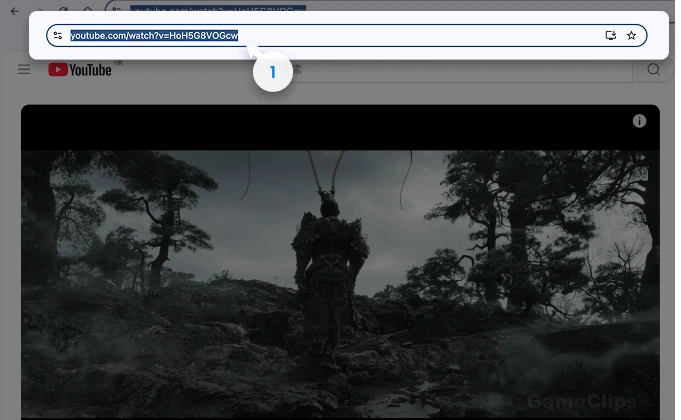The height and width of the screenshot is (420, 681).
Task: Show the video info card icon
Action: 639,121
